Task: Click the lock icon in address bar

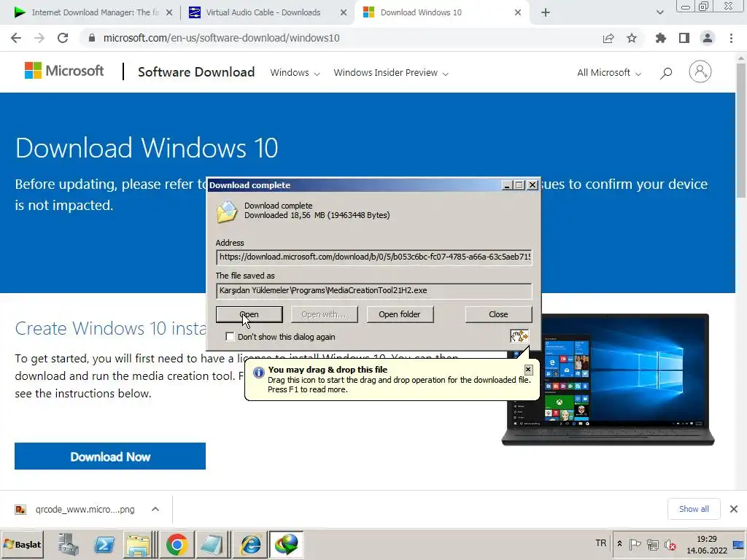Action: [92, 38]
